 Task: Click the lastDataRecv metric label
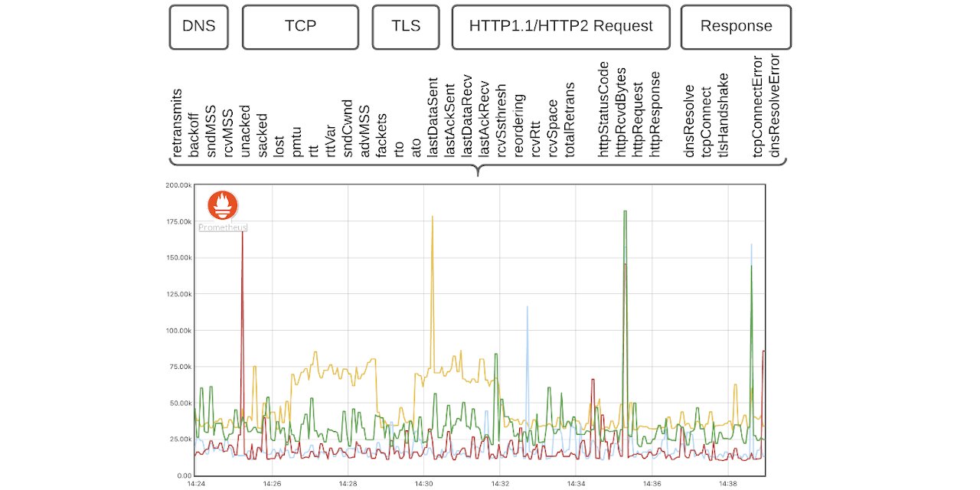point(466,118)
